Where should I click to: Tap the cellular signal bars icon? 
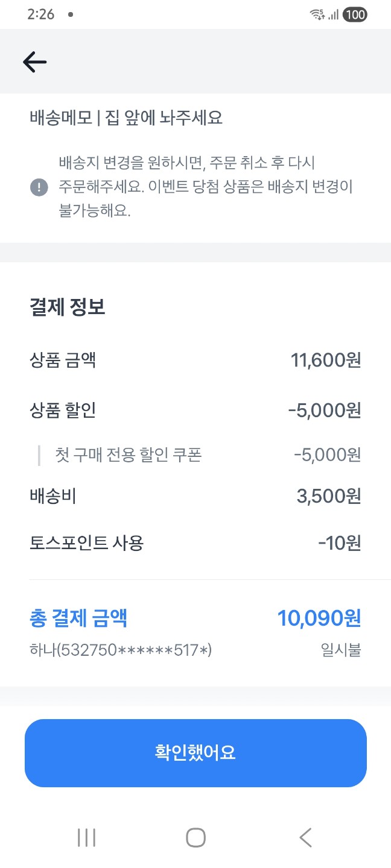333,14
